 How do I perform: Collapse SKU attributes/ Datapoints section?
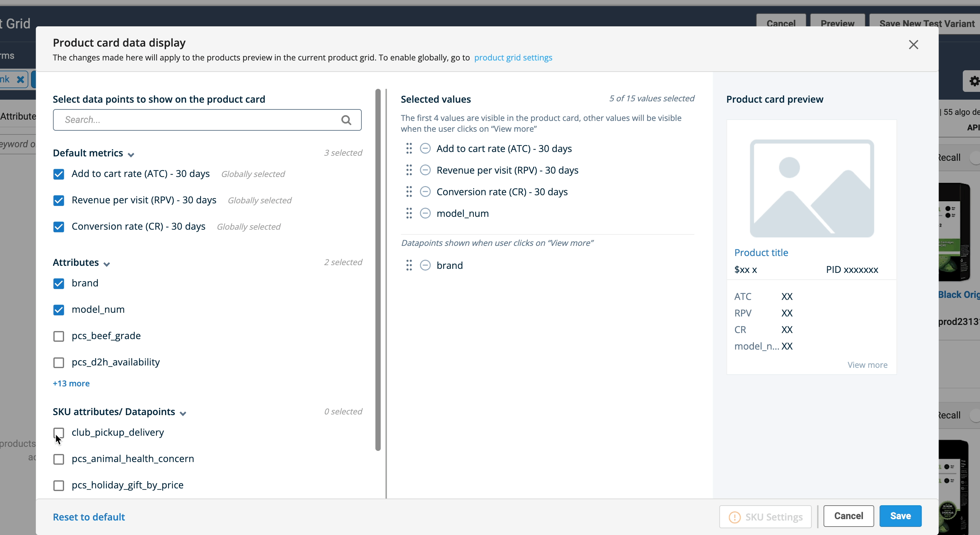(x=183, y=413)
